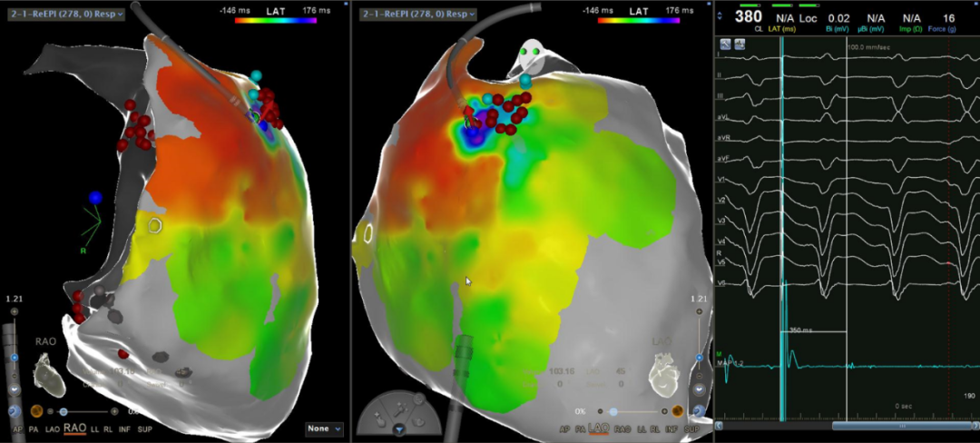Select LL view in left viewer
Image resolution: width=980 pixels, height=443 pixels.
(x=94, y=429)
